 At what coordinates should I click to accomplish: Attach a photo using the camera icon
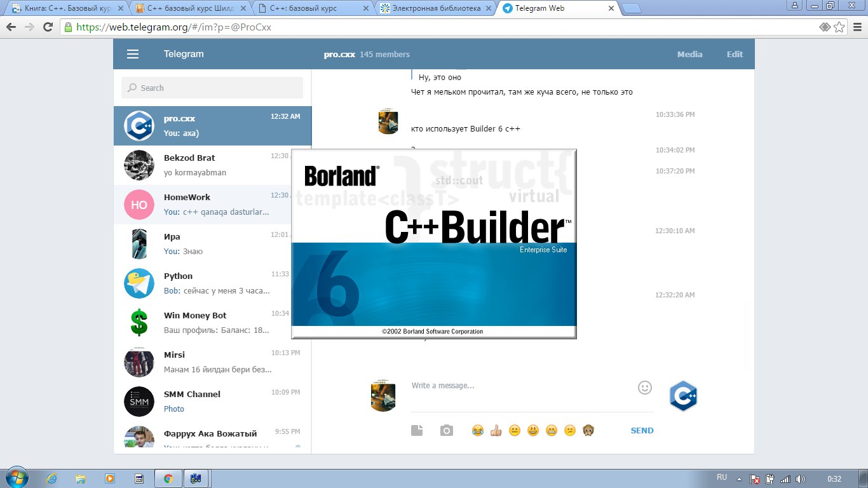pos(447,430)
